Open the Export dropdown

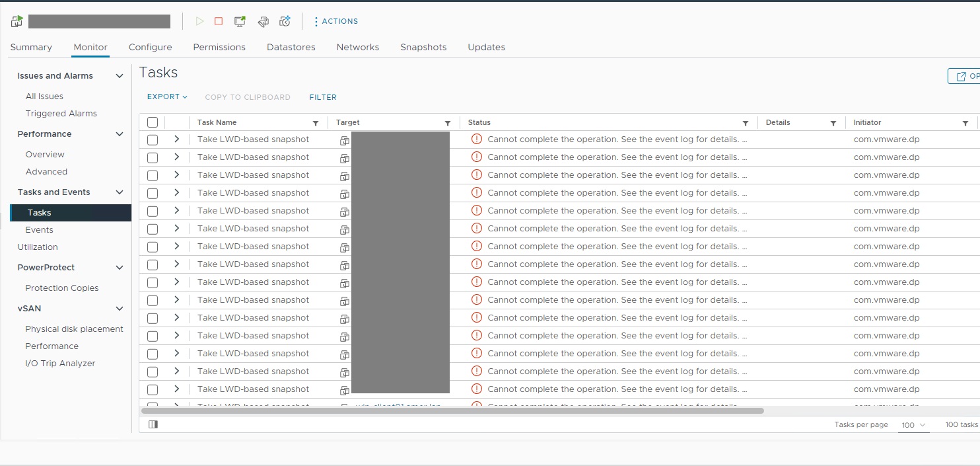click(167, 97)
